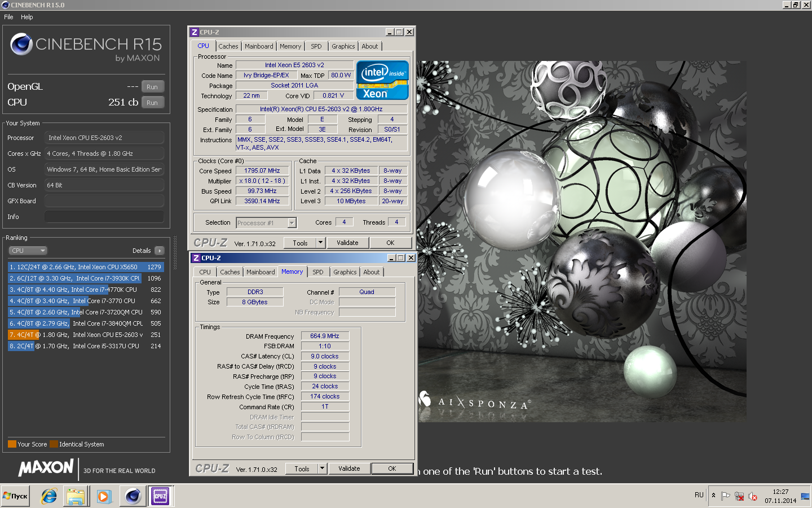Open the Help menu in Cinebench
812x508 pixels.
[x=27, y=17]
